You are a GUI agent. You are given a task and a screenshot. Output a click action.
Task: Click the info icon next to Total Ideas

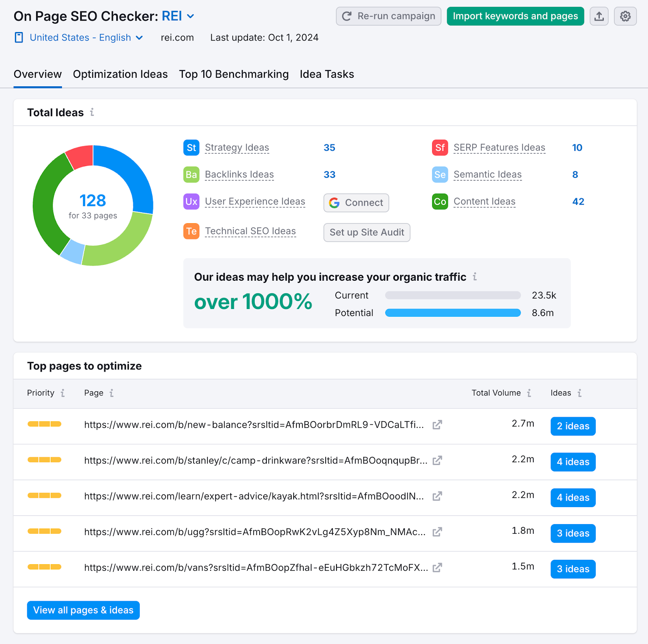[92, 113]
